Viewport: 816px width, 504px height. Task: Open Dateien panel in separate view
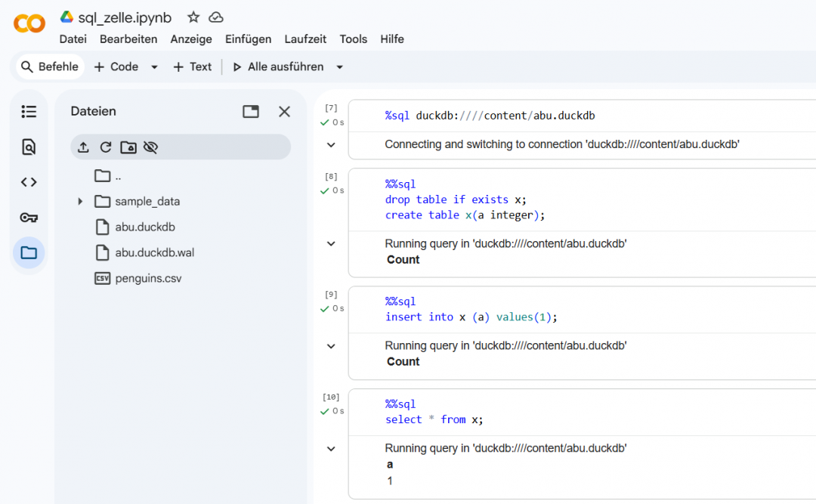[x=249, y=111]
